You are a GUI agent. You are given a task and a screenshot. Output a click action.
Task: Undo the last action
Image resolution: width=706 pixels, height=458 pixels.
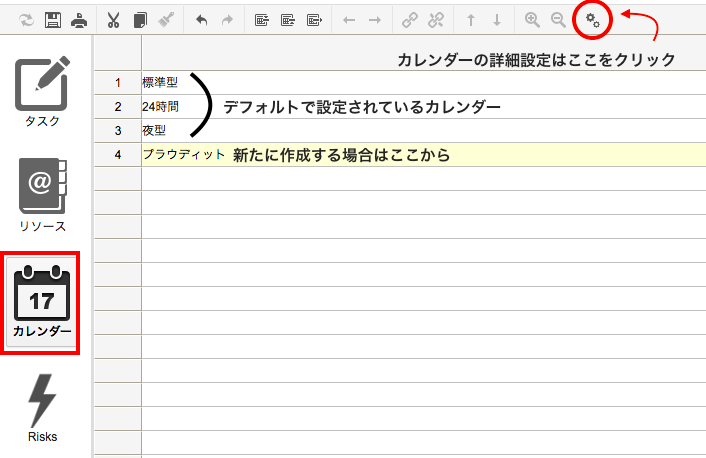pyautogui.click(x=201, y=20)
